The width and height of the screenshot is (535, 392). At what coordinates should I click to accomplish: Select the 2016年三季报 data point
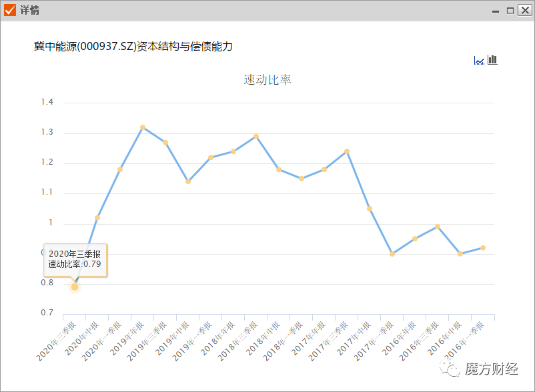(x=438, y=227)
